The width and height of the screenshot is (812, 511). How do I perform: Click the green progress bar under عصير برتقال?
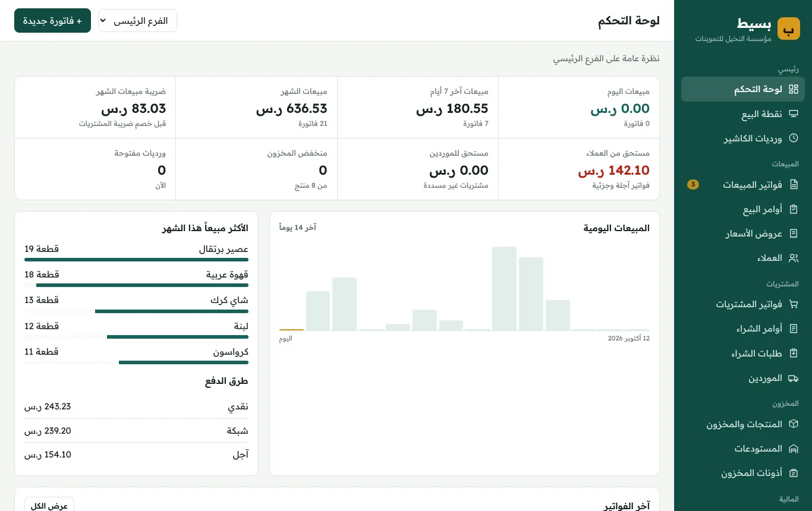[x=137, y=260]
